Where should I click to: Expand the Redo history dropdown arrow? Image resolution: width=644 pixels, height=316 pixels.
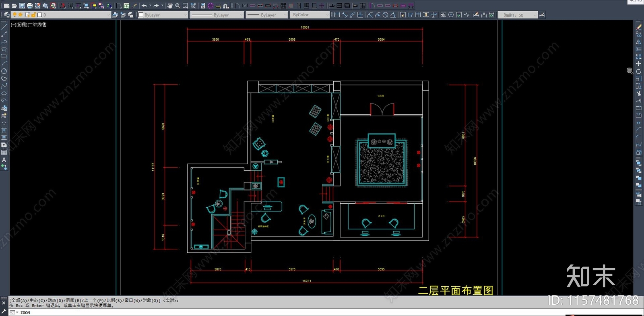tap(162, 6)
